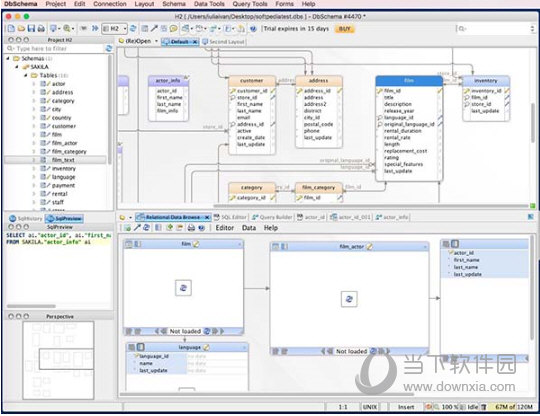Open the (Re)Open dropdown arrow
The image size is (540, 416).
click(x=156, y=41)
